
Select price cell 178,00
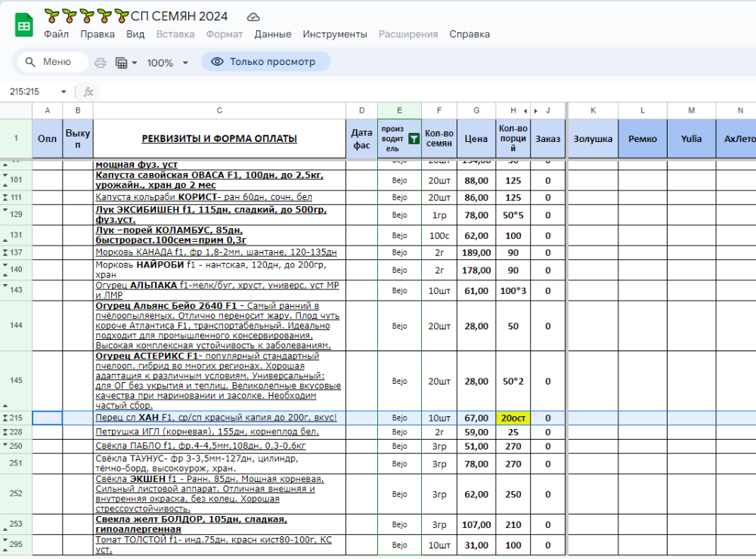coord(476,270)
